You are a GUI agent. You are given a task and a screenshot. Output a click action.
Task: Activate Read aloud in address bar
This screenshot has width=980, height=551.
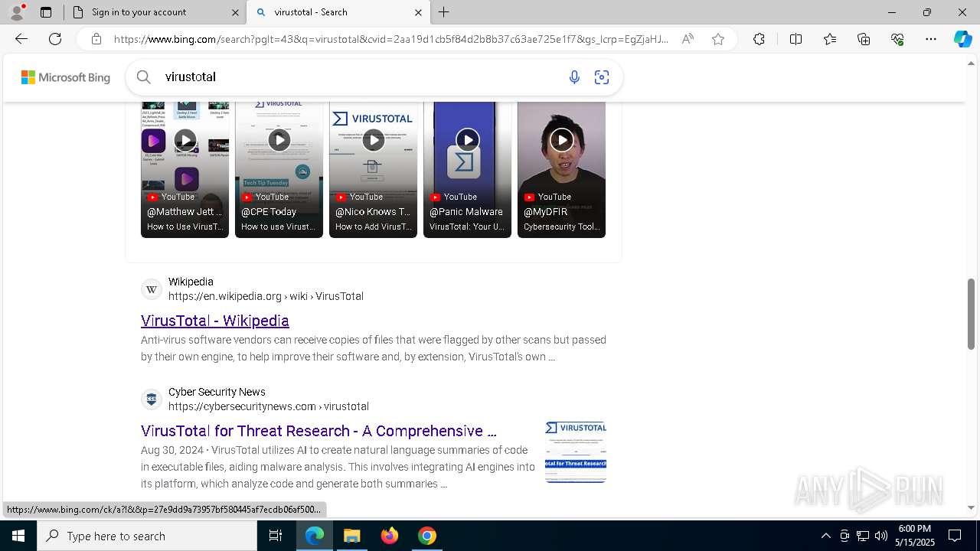click(688, 39)
